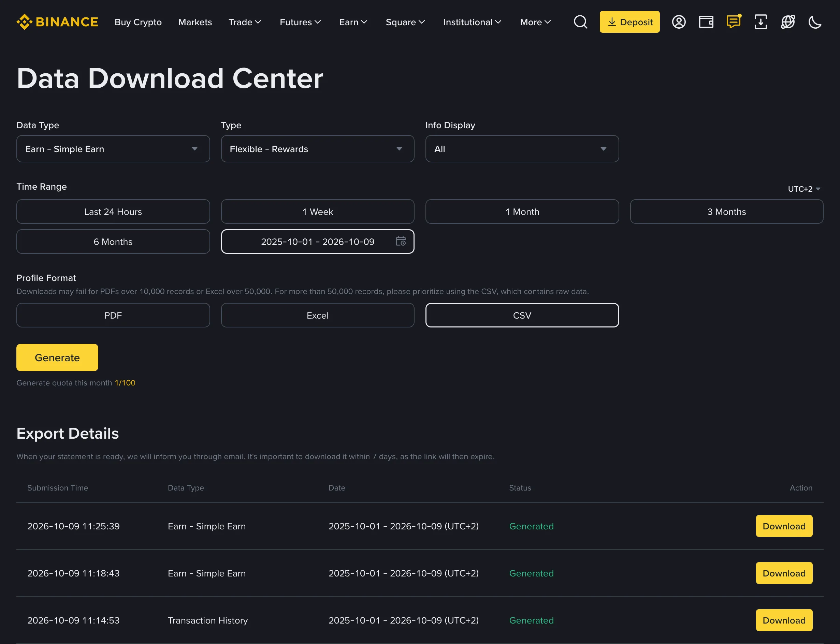Select 3 Months time range
840x644 pixels.
coord(726,211)
